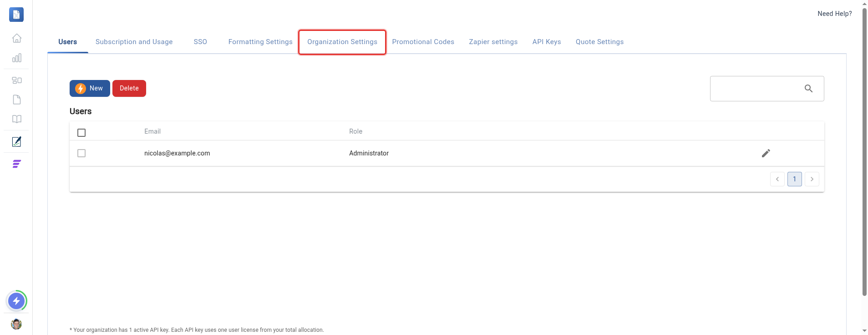Click the Email column header

pyautogui.click(x=152, y=131)
